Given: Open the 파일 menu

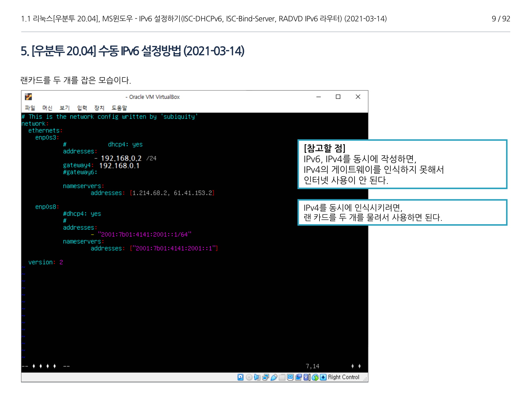Looking at the screenshot, I should pyautogui.click(x=30, y=108).
